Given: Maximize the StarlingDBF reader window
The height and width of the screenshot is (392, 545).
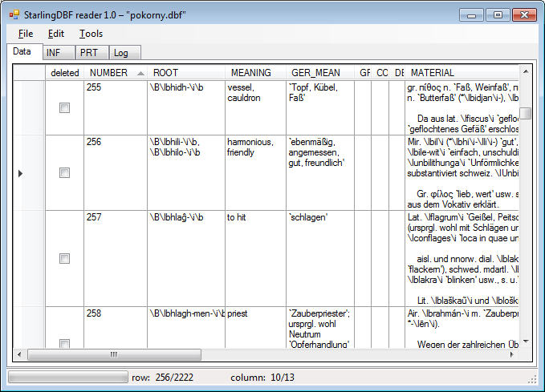Looking at the screenshot, I should coord(498,15).
